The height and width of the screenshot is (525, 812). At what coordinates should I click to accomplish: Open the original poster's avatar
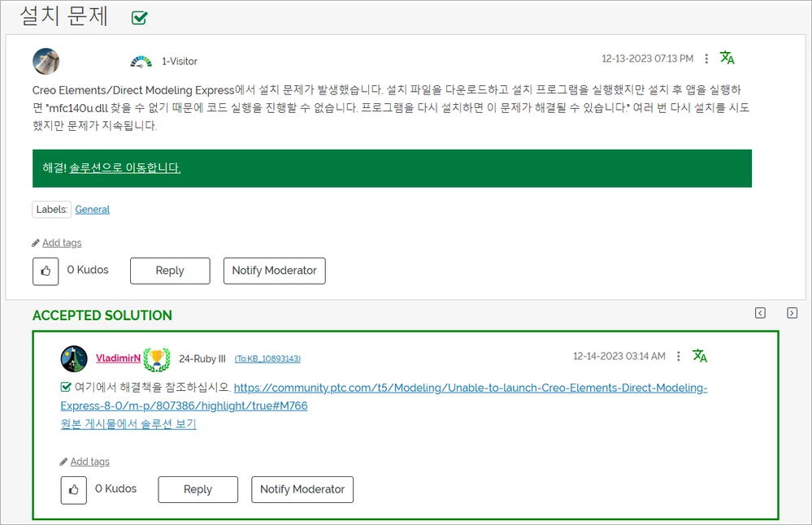46,61
